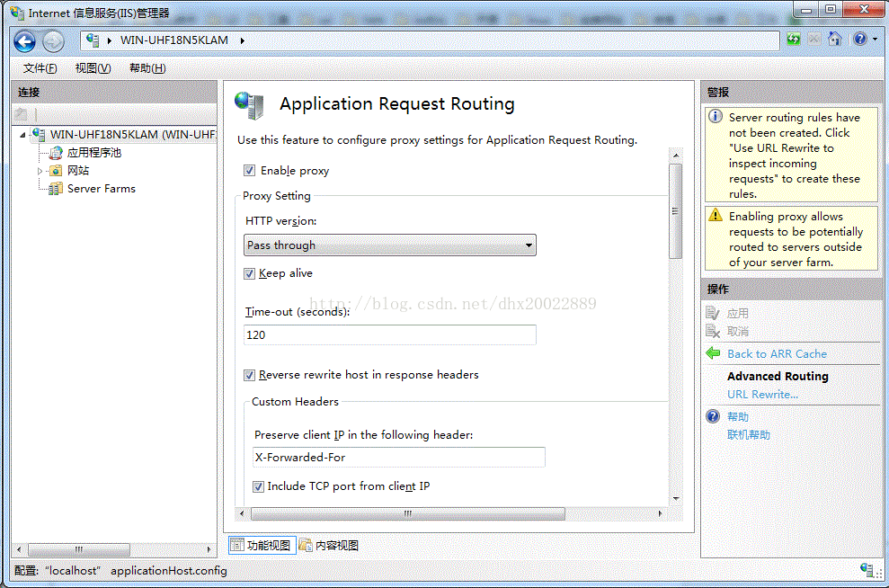This screenshot has height=588, width=889.
Task: Toggle Enable proxy checkbox
Action: tap(250, 171)
